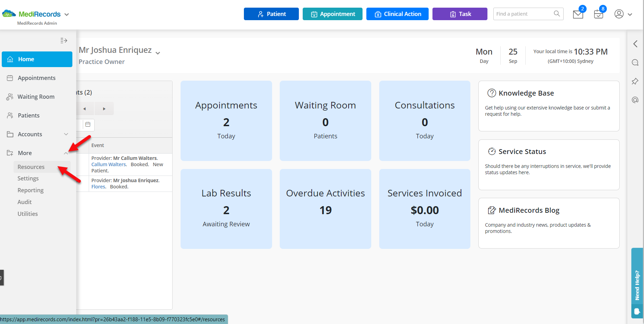This screenshot has height=324, width=644.
Task: Open the Waiting Room Patients tile
Action: pyautogui.click(x=325, y=121)
